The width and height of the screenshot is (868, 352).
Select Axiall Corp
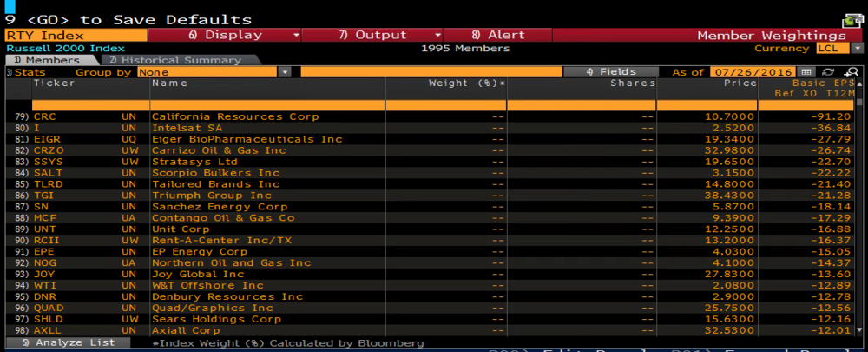[x=187, y=330]
